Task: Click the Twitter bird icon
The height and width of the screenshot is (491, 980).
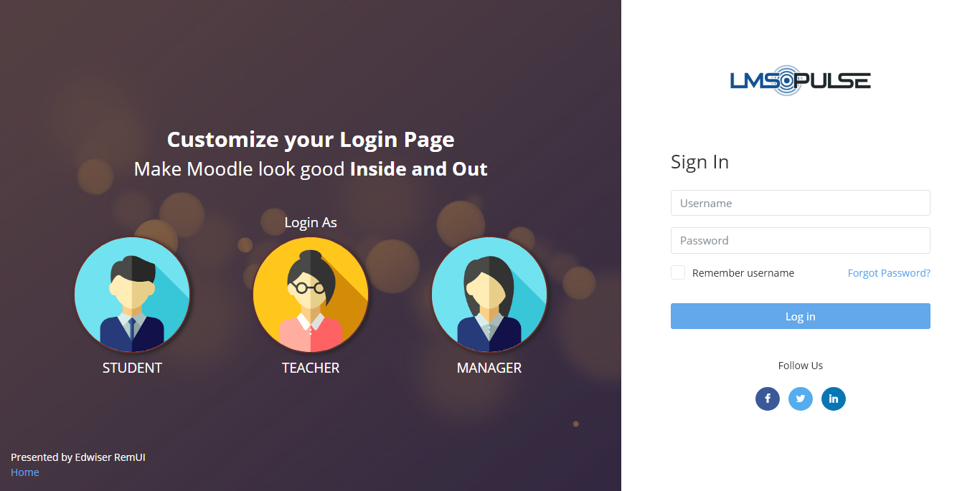Action: 800,399
